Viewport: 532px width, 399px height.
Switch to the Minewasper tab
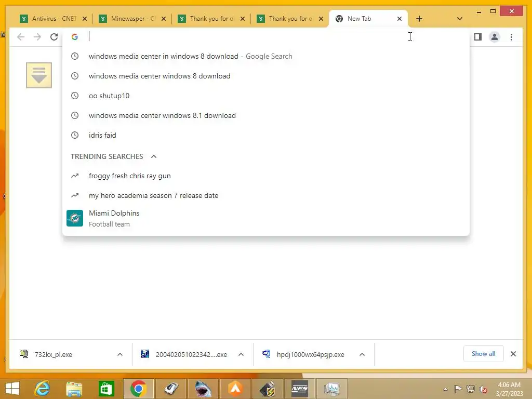tap(132, 19)
